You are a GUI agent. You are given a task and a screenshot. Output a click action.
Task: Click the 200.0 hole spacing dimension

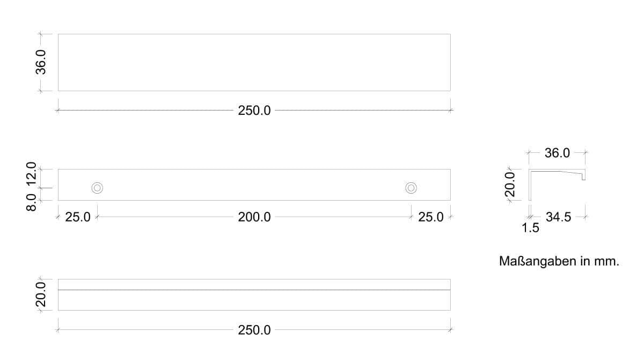click(x=254, y=217)
